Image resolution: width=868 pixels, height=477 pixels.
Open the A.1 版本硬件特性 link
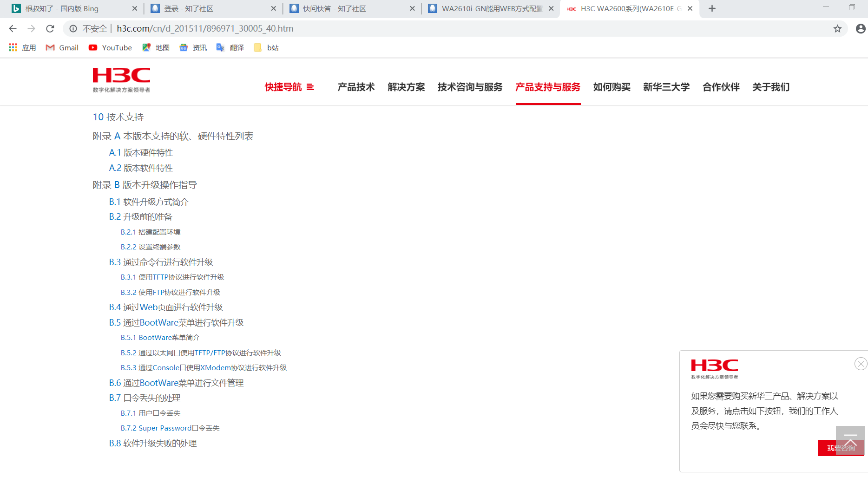141,153
